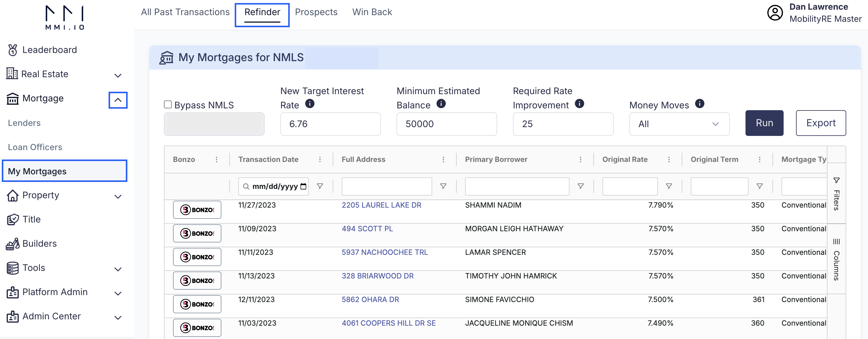Collapse the Mortgage sidebar section
The width and height of the screenshot is (868, 339).
(118, 100)
